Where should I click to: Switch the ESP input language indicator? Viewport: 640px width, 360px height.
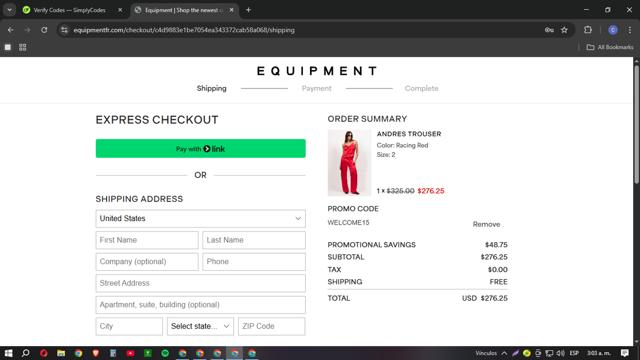[x=574, y=353]
